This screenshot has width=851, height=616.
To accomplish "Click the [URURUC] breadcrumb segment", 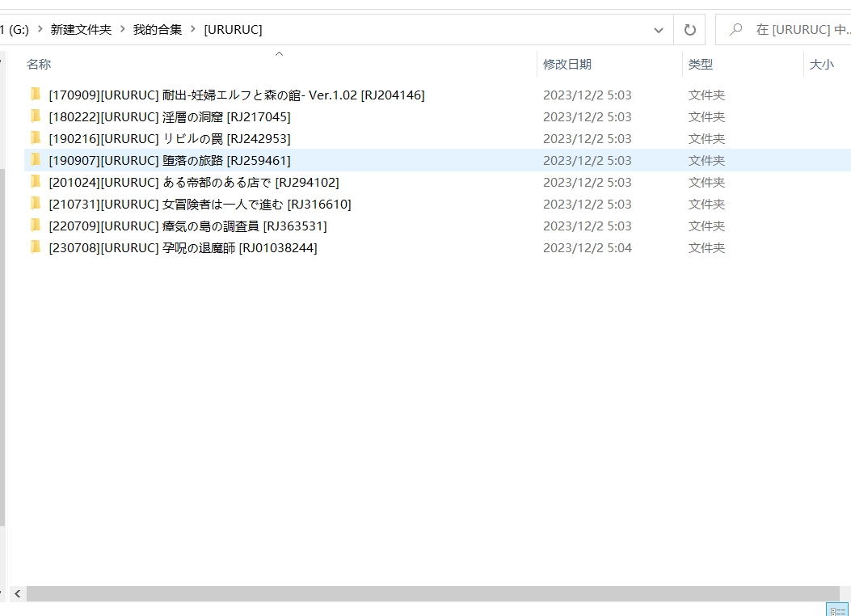I will [x=233, y=29].
